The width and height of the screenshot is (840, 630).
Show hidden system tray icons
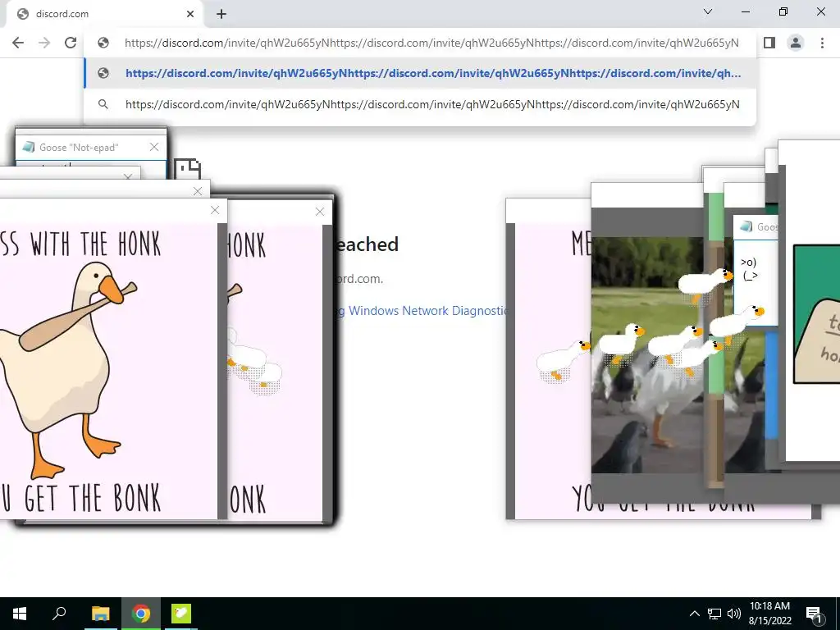[x=694, y=614]
